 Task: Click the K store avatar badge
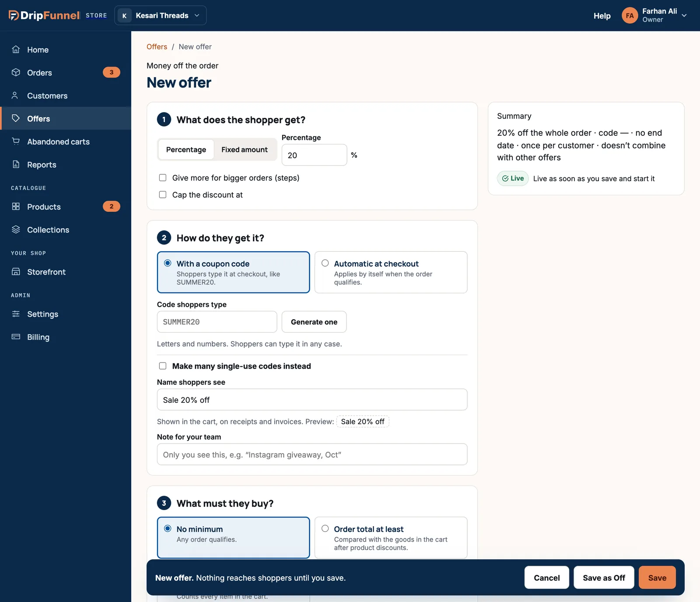tap(124, 15)
